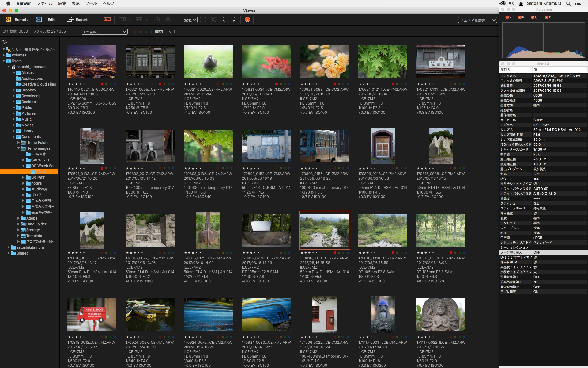Click the RAW file filter icon
Viewport: 588px width, 368px height.
[x=159, y=32]
